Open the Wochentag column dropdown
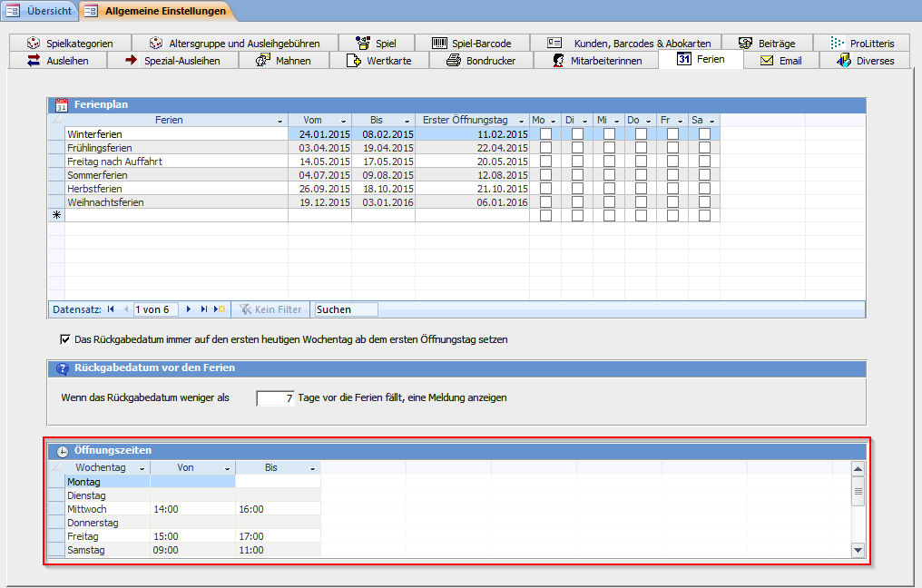Screen dimensions: 922x588 pyautogui.click(x=142, y=468)
